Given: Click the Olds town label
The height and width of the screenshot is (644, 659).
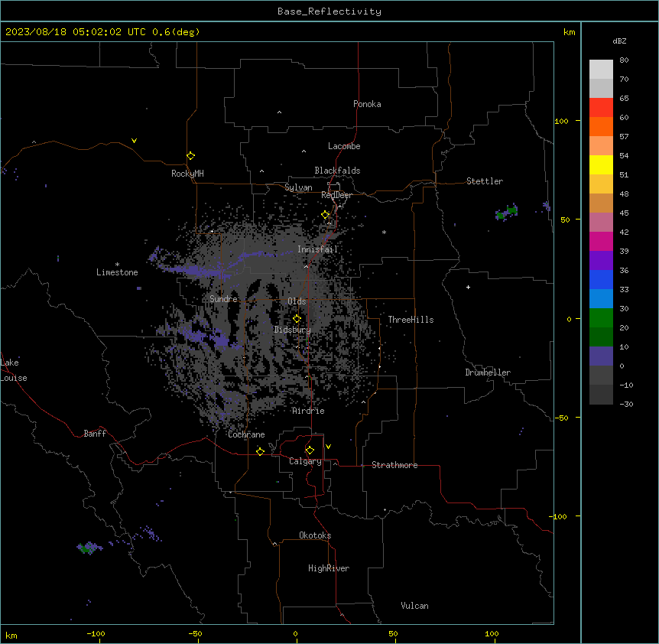Looking at the screenshot, I should click(297, 301).
